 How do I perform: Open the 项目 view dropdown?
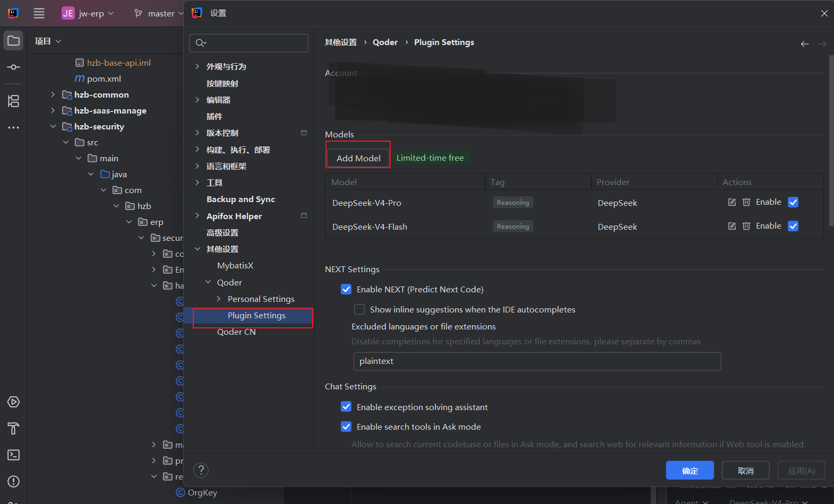tap(48, 41)
